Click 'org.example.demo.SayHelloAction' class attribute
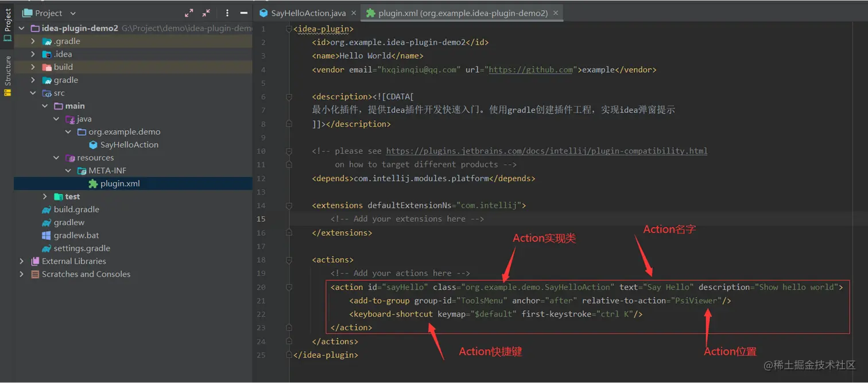Viewport: 868px width, 383px height. pos(537,287)
